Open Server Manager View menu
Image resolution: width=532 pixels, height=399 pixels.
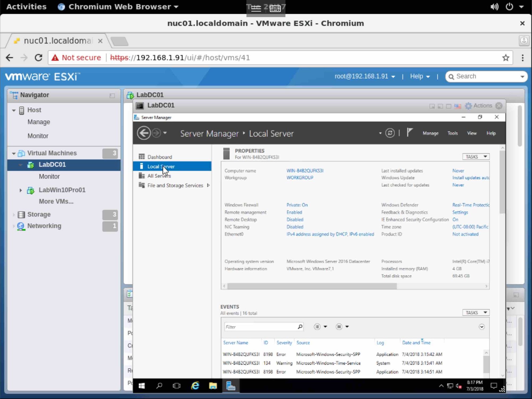[x=472, y=133]
